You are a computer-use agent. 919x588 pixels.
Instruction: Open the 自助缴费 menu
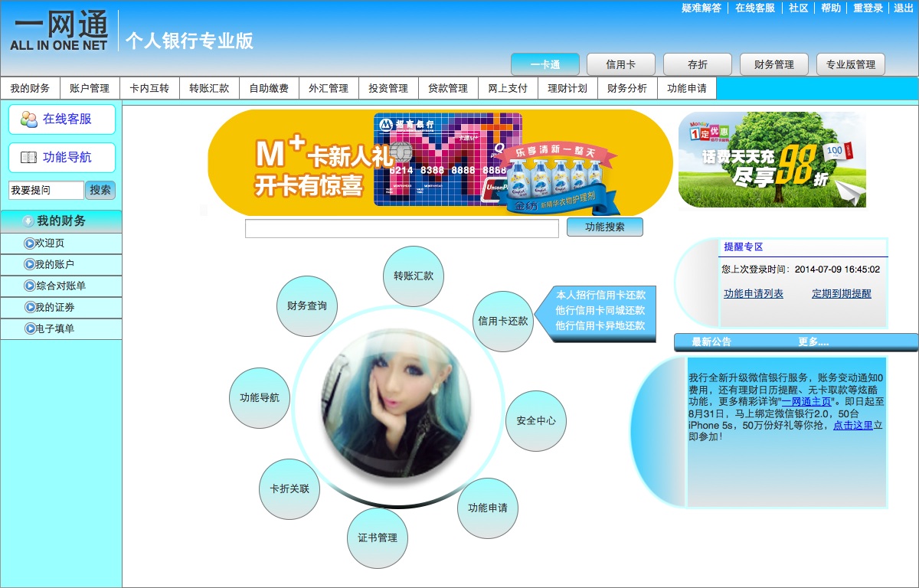[269, 88]
